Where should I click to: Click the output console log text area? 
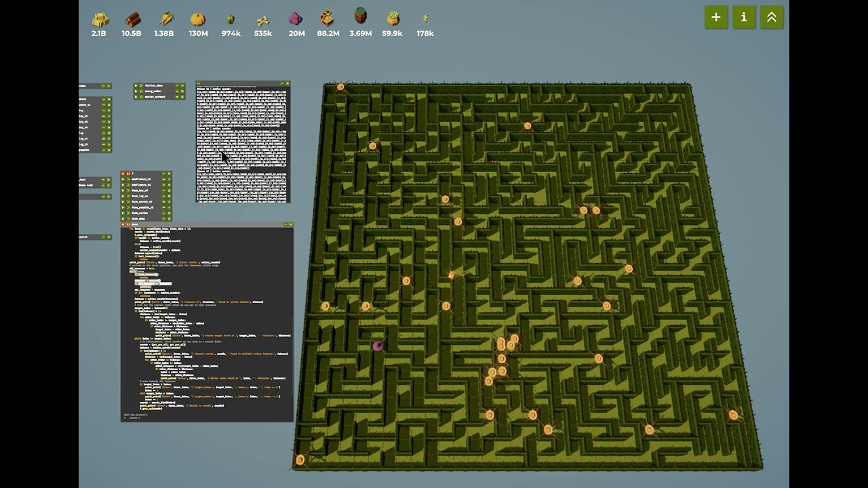pos(243,144)
